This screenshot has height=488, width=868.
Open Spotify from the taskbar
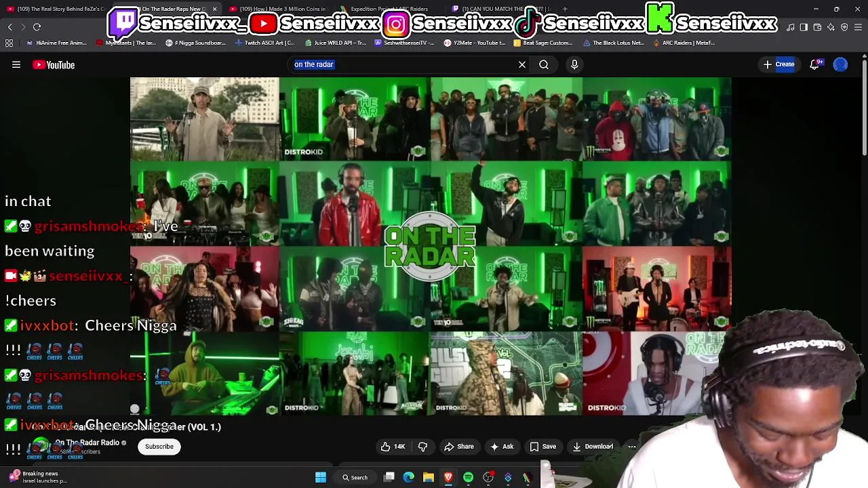click(468, 478)
